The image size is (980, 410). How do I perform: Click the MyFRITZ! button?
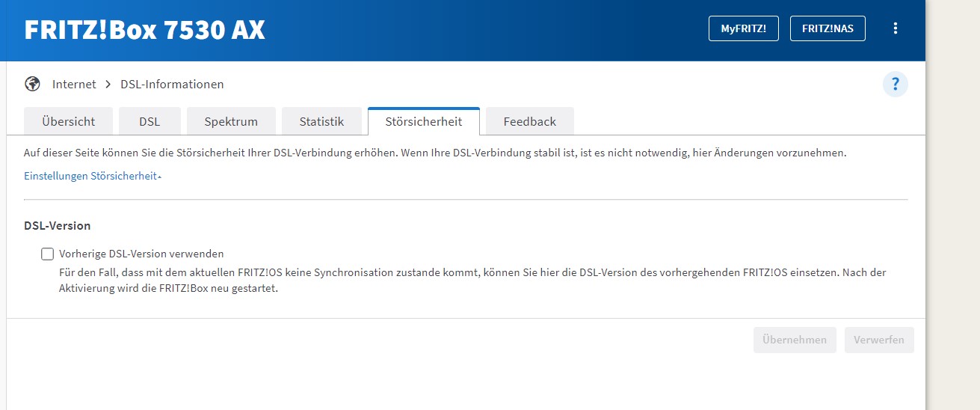(743, 28)
